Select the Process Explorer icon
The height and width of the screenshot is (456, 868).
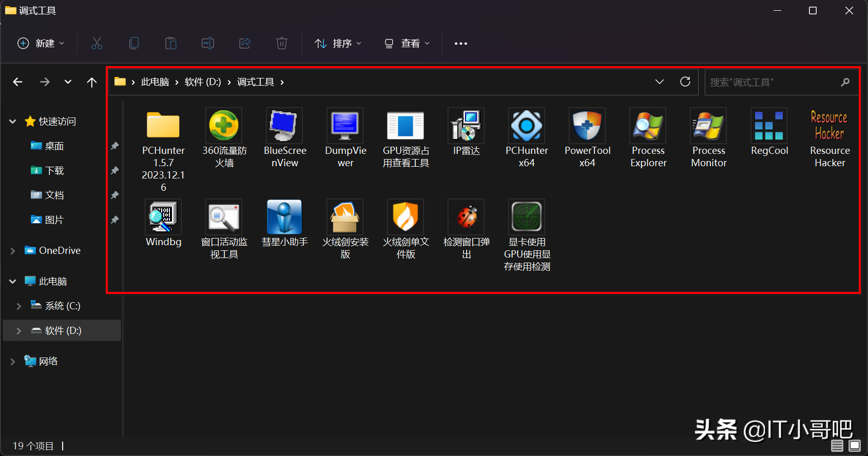pyautogui.click(x=648, y=126)
